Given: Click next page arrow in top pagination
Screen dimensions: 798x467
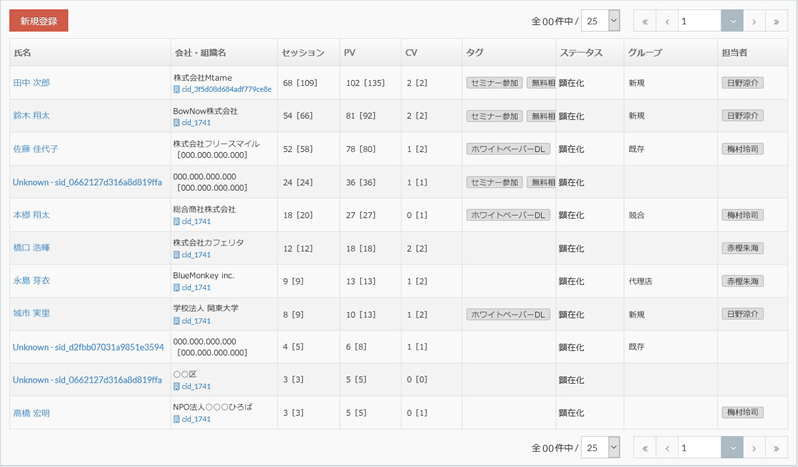Looking at the screenshot, I should coord(755,21).
